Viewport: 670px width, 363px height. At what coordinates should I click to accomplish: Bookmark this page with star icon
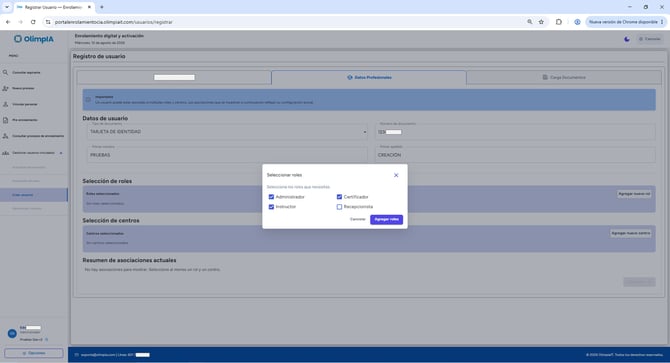pyautogui.click(x=541, y=22)
